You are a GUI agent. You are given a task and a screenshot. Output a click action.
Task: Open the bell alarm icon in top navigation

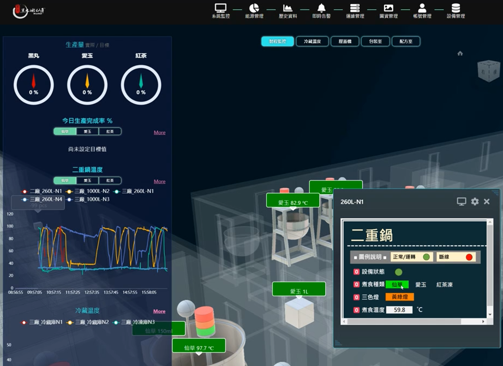point(321,8)
